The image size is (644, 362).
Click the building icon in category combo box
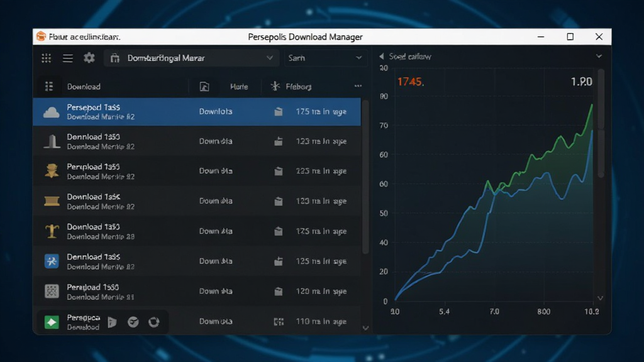coord(115,58)
